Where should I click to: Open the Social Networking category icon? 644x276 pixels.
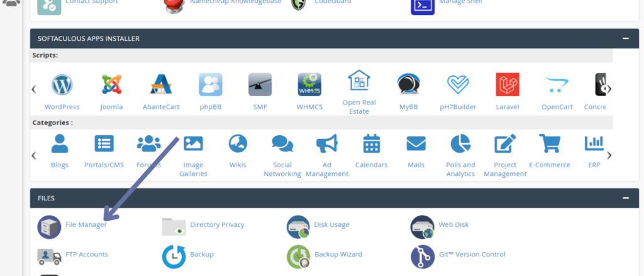[x=282, y=144]
